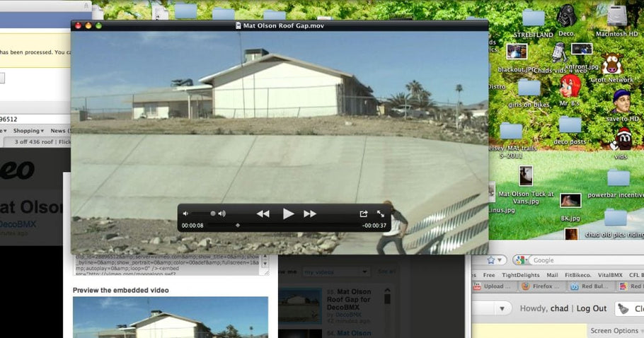Click the remaining time -00:00:37 readout
The image size is (644, 338).
[x=374, y=226]
